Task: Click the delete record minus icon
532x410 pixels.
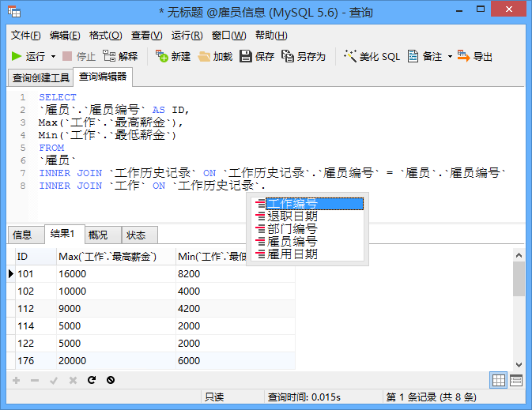Action: pos(35,380)
